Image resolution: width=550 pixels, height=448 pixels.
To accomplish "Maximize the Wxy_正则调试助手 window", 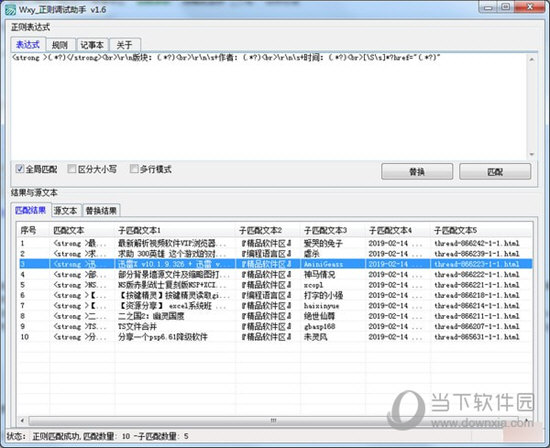I will (x=505, y=7).
